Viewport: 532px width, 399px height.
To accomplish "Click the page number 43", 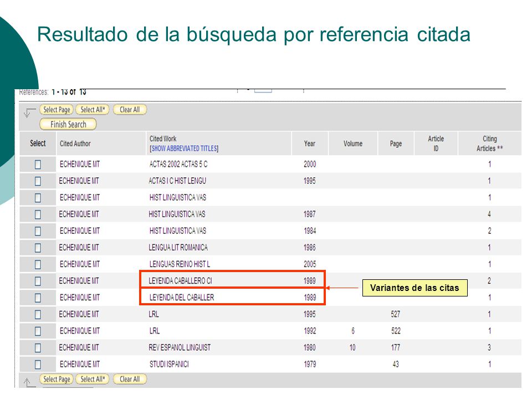I will click(x=396, y=364).
